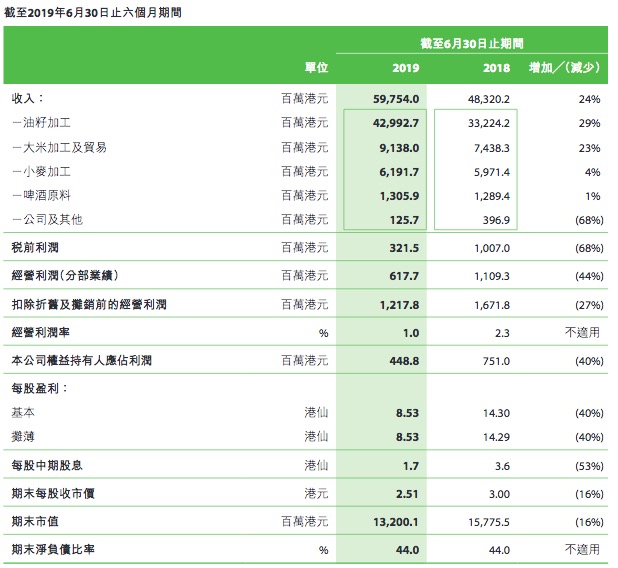Select the 公司及其他 change value (68%)
618x568 pixels.
pos(589,220)
